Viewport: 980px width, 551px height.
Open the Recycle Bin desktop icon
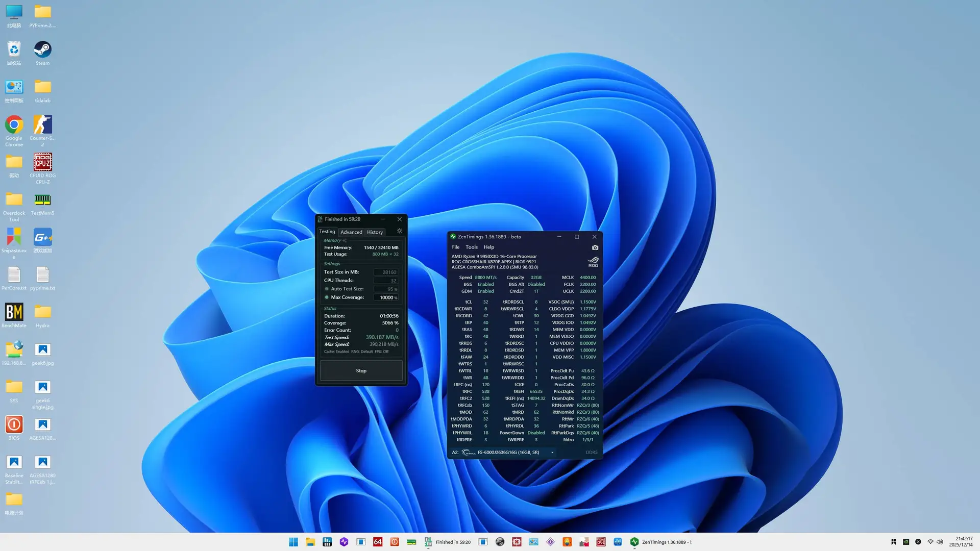point(14,53)
